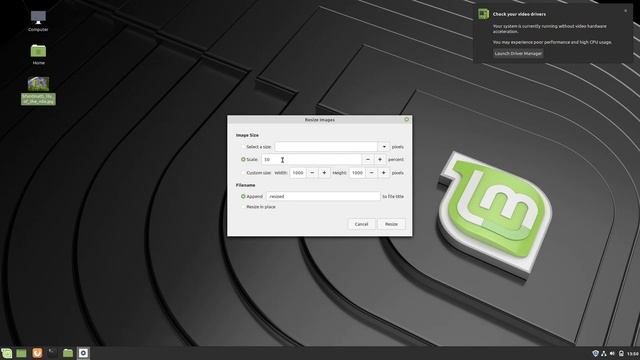This screenshot has height=360, width=640.
Task: Open the panel clock showing time
Action: [x=633, y=353]
